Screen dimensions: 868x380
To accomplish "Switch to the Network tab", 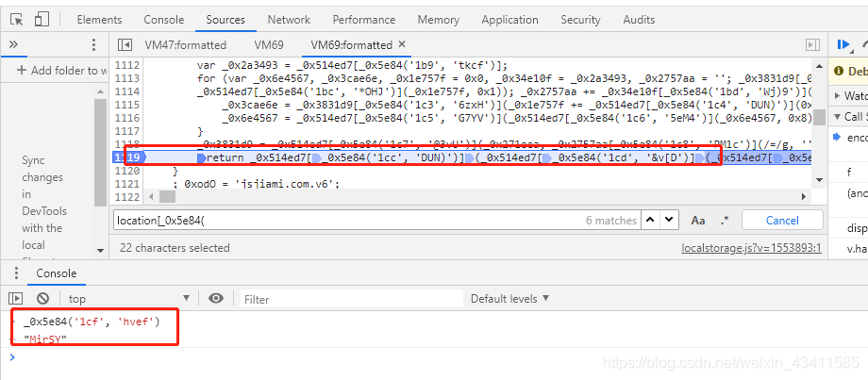I will point(289,20).
